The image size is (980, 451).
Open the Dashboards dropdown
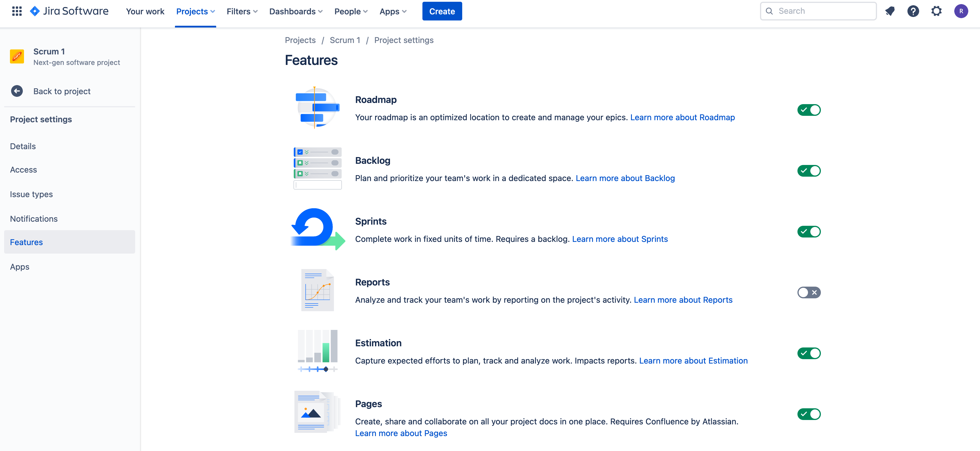click(x=296, y=11)
